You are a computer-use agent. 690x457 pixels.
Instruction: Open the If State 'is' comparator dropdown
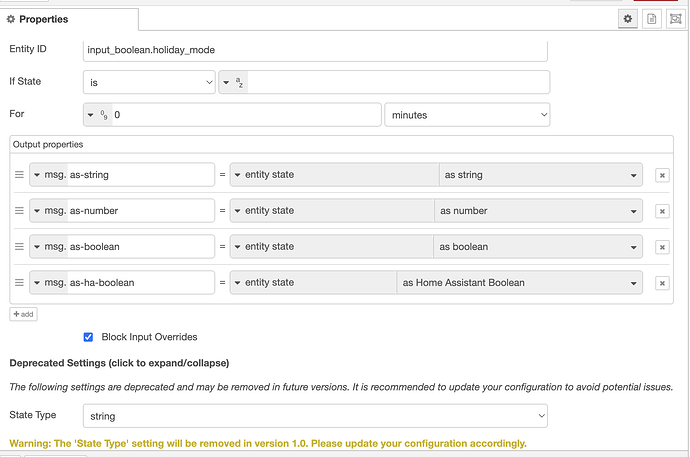pyautogui.click(x=149, y=82)
